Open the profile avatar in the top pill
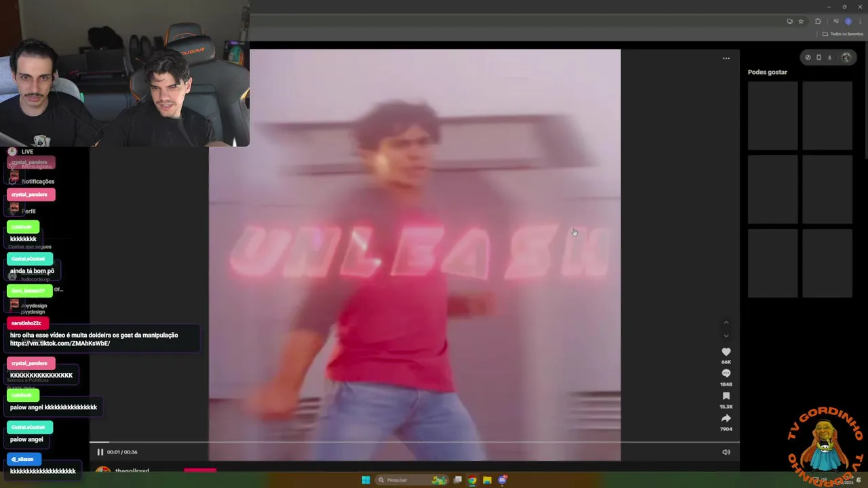This screenshot has width=868, height=488. tap(846, 58)
